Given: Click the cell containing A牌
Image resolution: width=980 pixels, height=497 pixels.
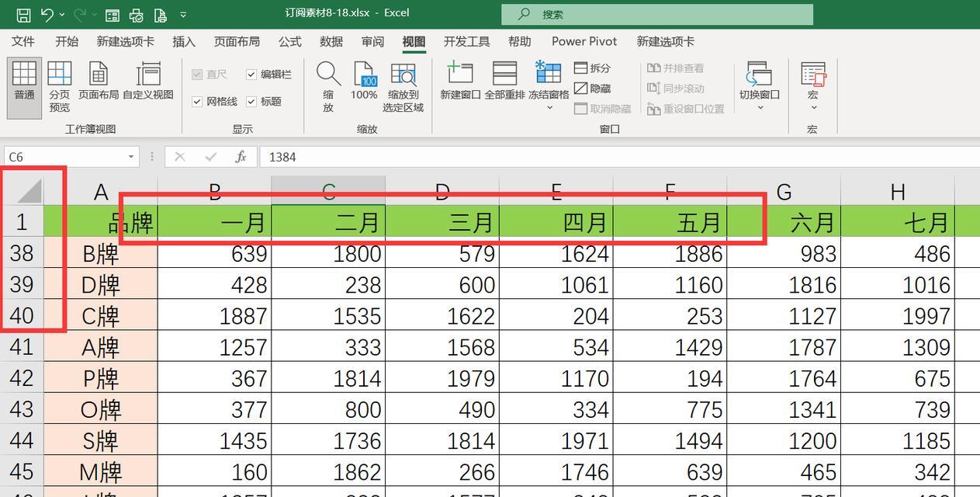Looking at the screenshot, I should [x=101, y=346].
